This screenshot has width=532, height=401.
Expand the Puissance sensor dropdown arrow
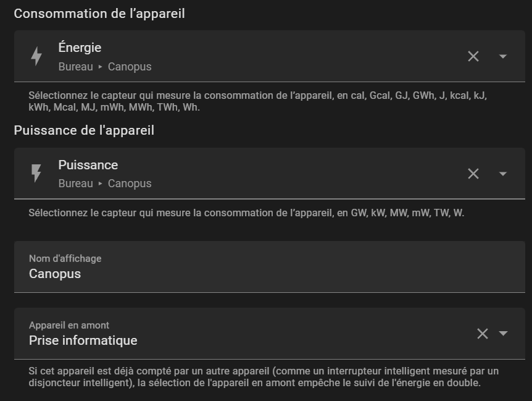coord(503,174)
